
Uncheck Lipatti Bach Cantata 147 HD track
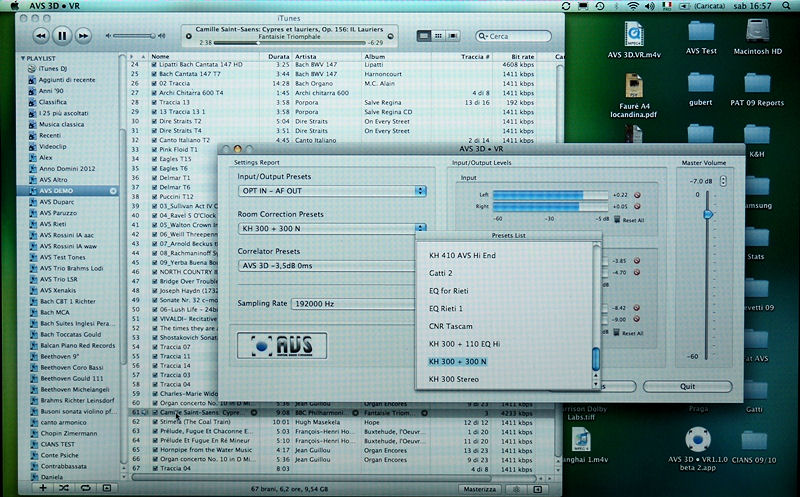[154, 65]
